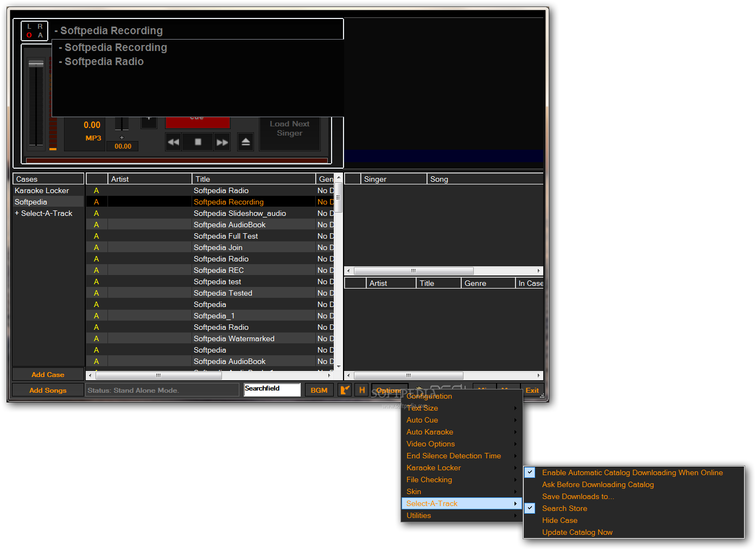756x550 pixels.
Task: Click the In Case column header
Action: pos(530,283)
